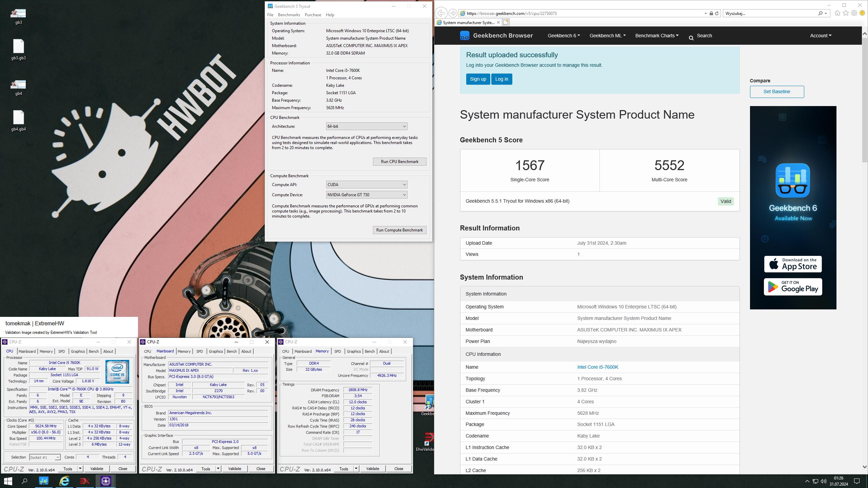Click the Wyszukaj search box
Screen dimensions: 868x488
[x=770, y=14]
